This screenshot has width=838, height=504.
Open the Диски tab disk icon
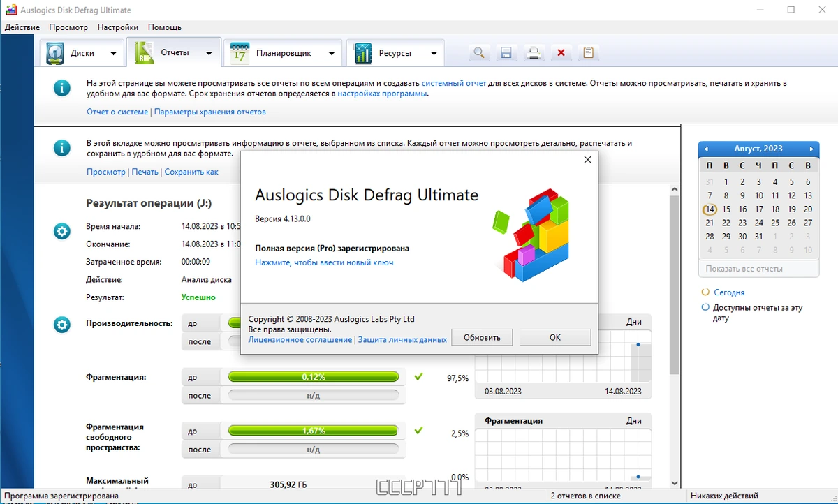56,53
